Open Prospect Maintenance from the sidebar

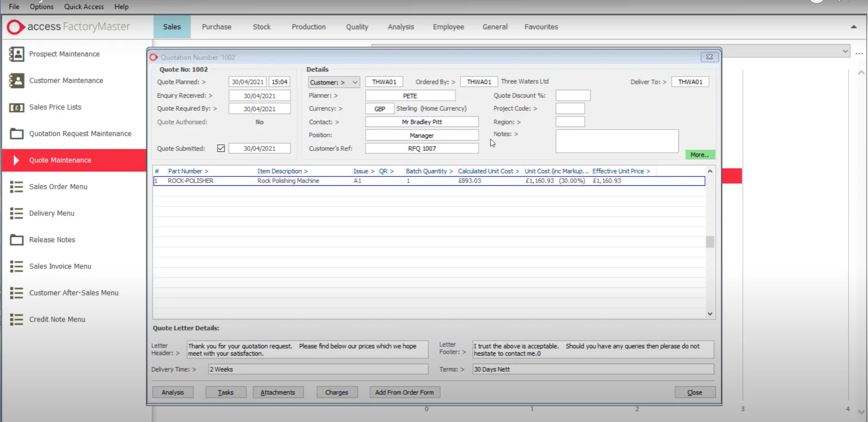16,54
